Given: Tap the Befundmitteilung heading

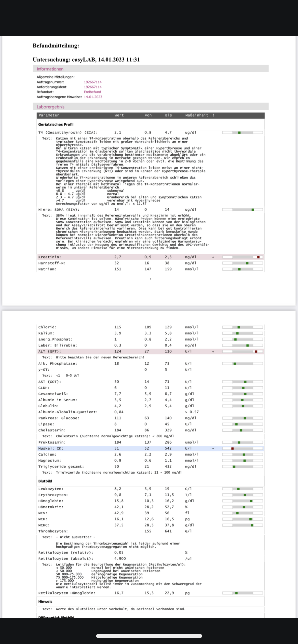Looking at the screenshot, I should 56,46.
